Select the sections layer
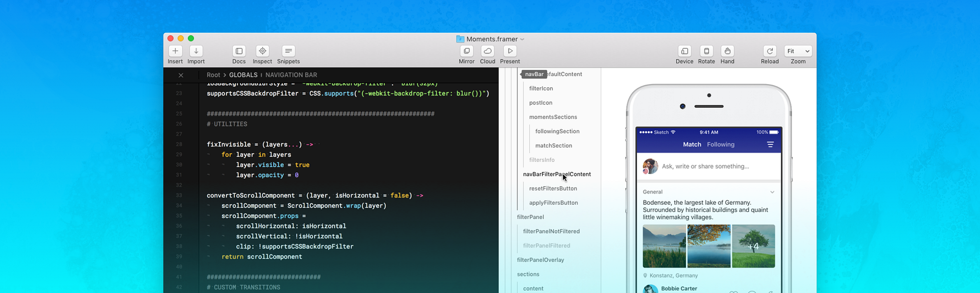This screenshot has width=980, height=293. point(528,274)
